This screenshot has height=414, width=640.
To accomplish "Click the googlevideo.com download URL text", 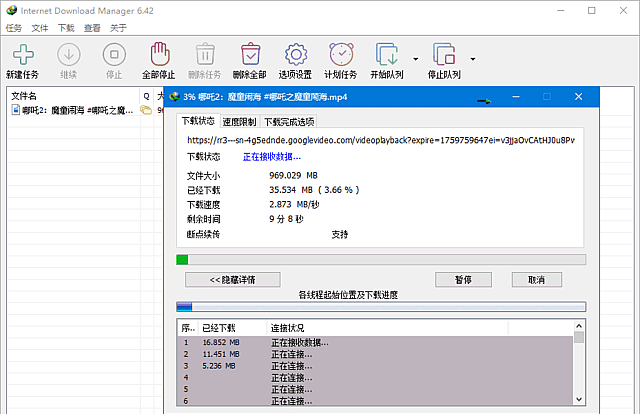I will coord(381,140).
